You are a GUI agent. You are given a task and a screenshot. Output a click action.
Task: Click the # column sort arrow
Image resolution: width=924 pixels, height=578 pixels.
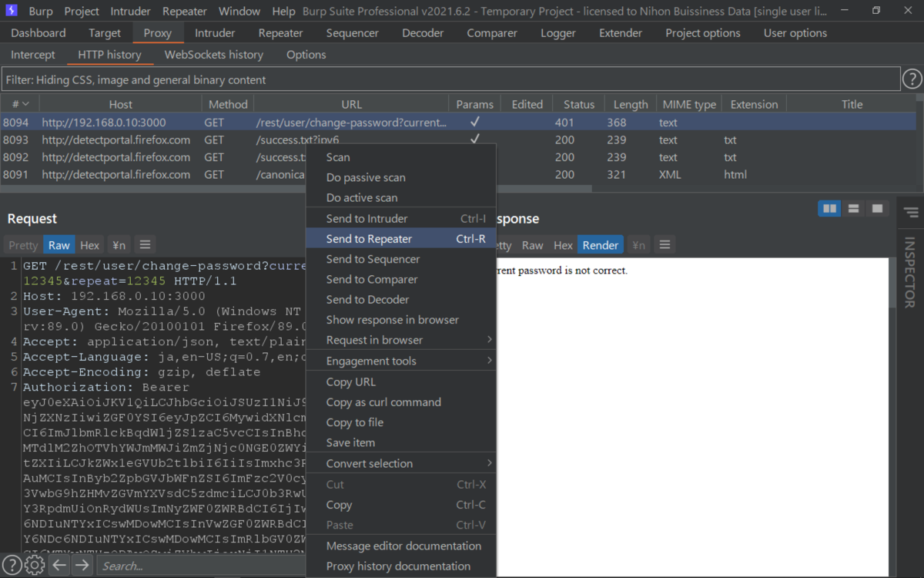pyautogui.click(x=25, y=104)
